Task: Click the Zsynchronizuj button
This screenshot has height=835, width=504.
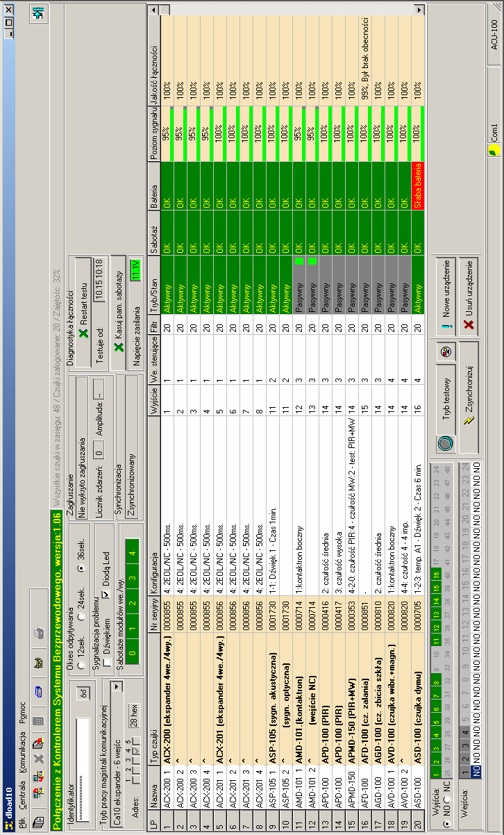Action: 469,397
